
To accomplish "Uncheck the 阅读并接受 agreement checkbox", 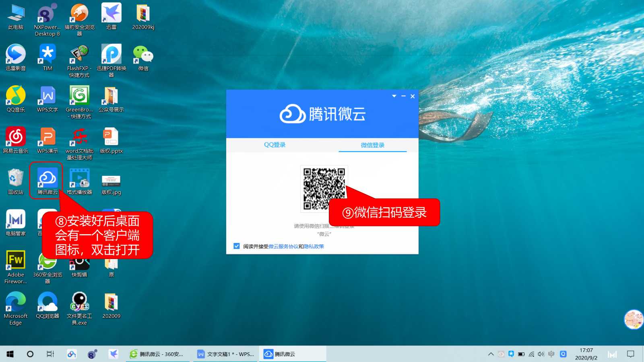I will (237, 246).
